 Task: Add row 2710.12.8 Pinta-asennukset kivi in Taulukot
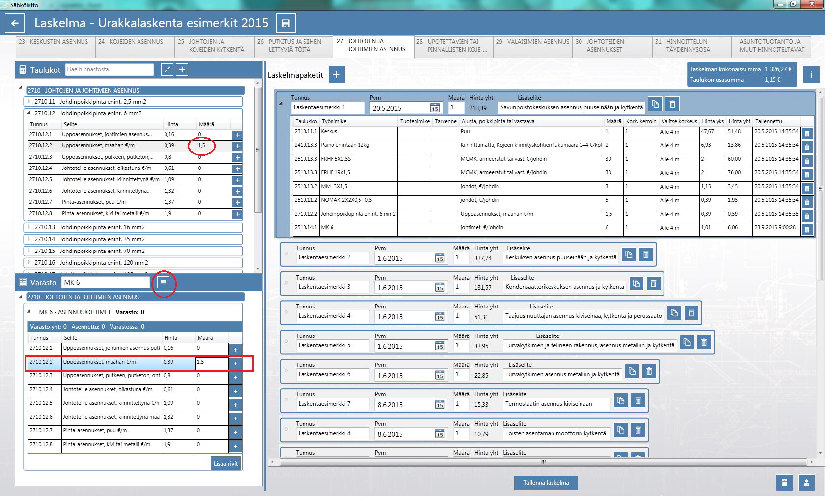coord(237,214)
